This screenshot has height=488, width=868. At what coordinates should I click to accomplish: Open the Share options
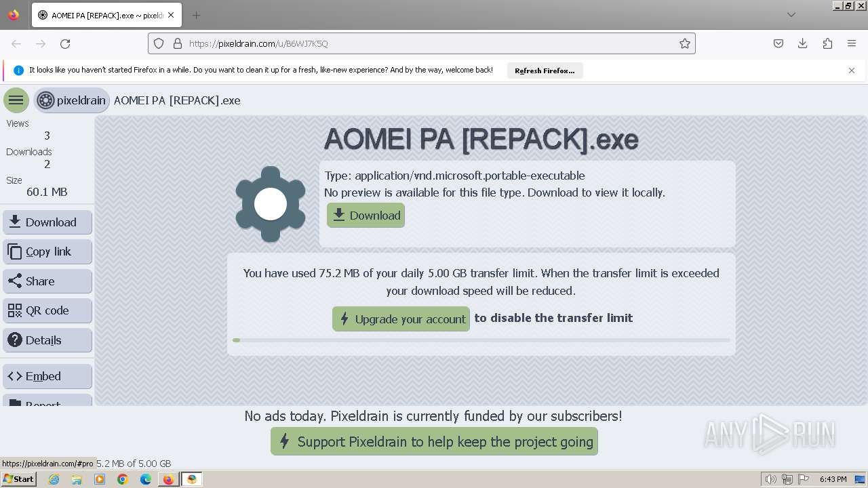click(47, 281)
